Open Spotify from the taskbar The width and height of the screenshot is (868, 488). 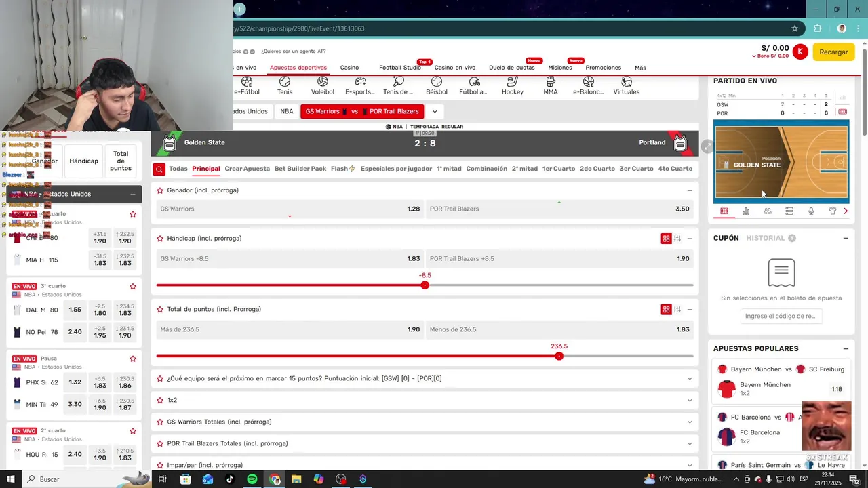point(252,479)
